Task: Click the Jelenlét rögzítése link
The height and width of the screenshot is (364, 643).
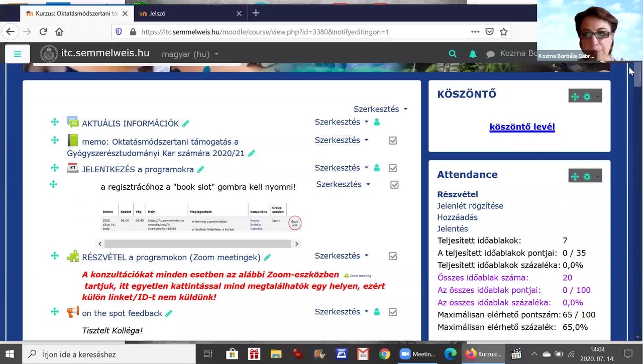Action: [x=470, y=206]
